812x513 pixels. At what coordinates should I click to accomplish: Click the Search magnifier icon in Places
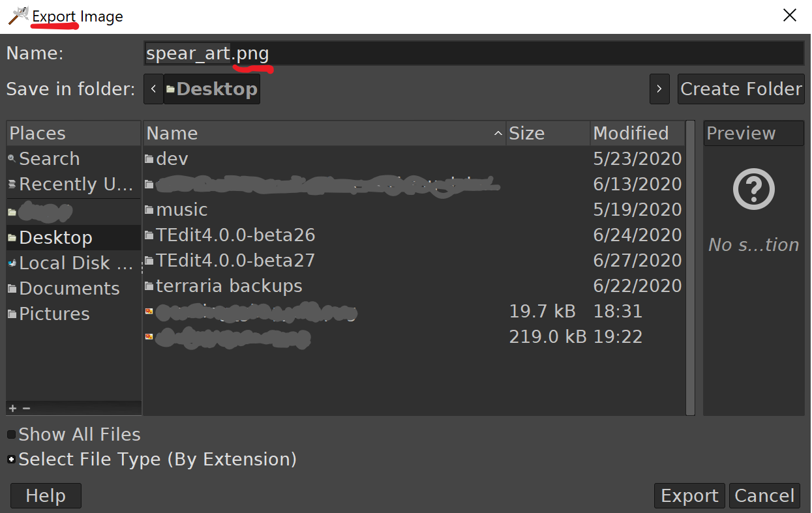point(12,159)
